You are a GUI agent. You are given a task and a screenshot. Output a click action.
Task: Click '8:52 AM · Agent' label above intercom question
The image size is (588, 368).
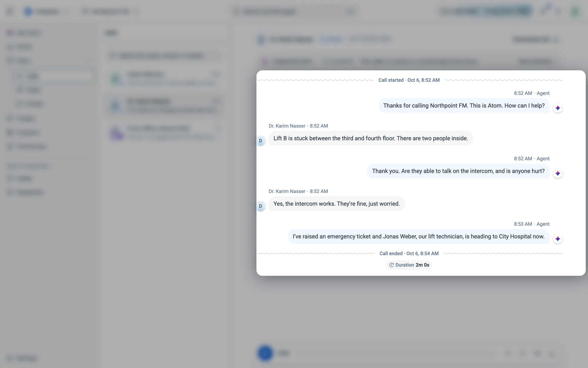click(532, 159)
